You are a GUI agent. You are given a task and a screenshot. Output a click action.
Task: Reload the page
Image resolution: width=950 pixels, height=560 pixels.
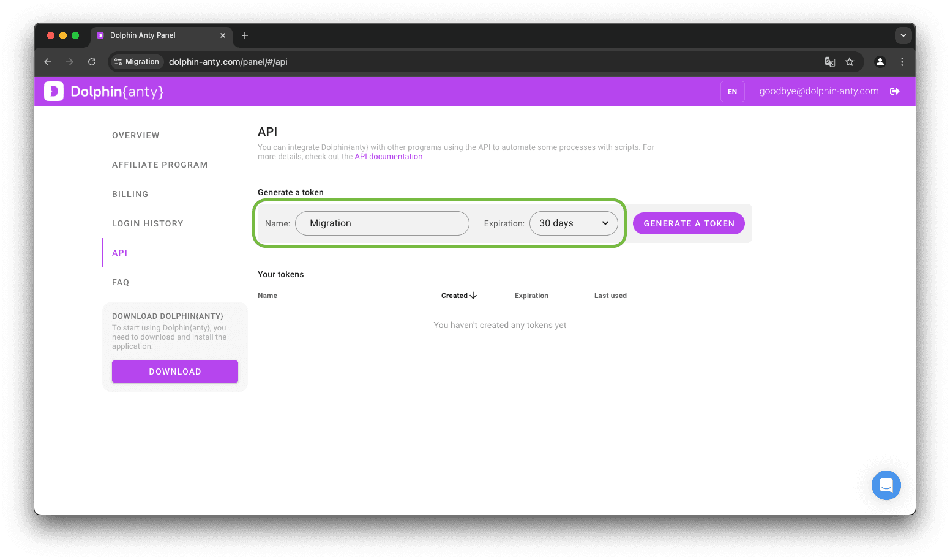click(x=92, y=62)
